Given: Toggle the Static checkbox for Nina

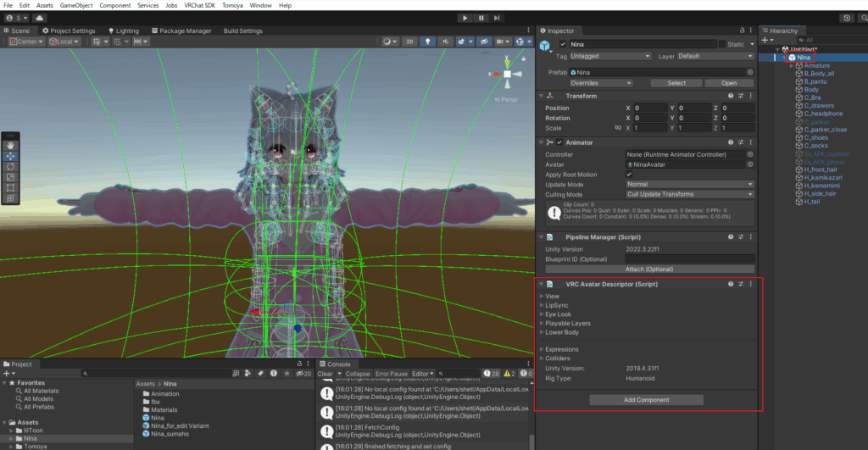Looking at the screenshot, I should 722,44.
